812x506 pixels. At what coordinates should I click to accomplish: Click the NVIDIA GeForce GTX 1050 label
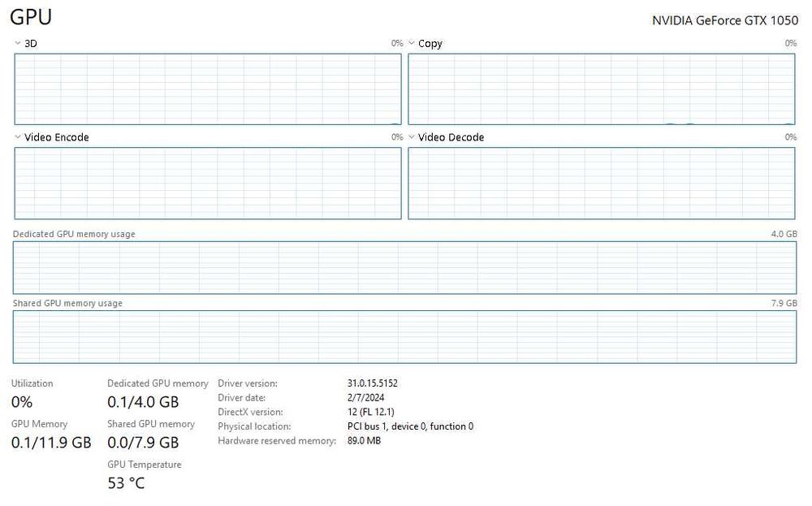pyautogui.click(x=725, y=21)
